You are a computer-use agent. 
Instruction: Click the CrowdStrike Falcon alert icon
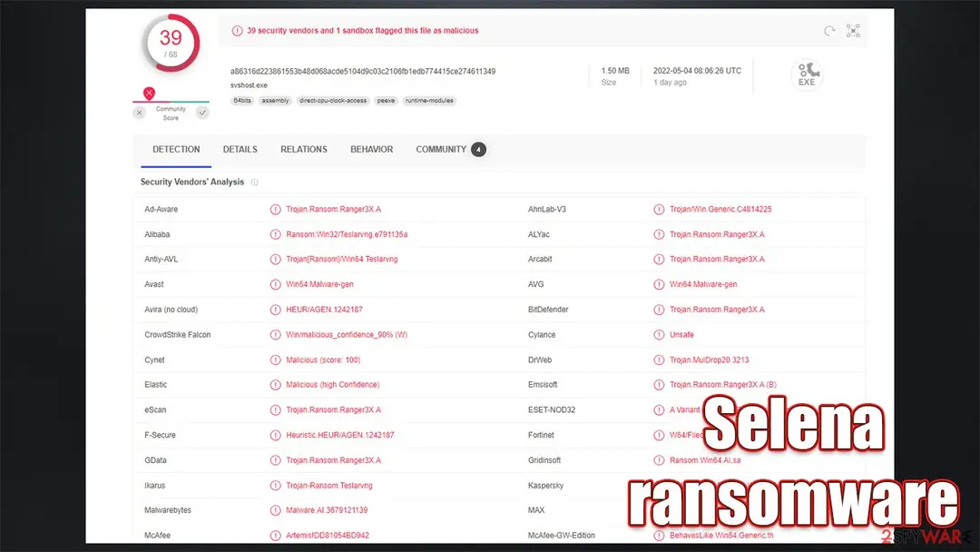[275, 334]
